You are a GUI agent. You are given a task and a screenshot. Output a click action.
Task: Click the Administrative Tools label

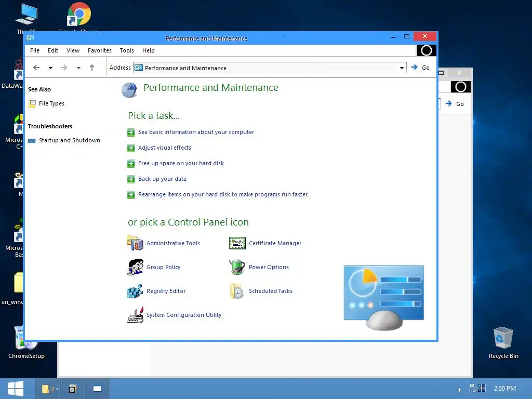click(x=173, y=243)
